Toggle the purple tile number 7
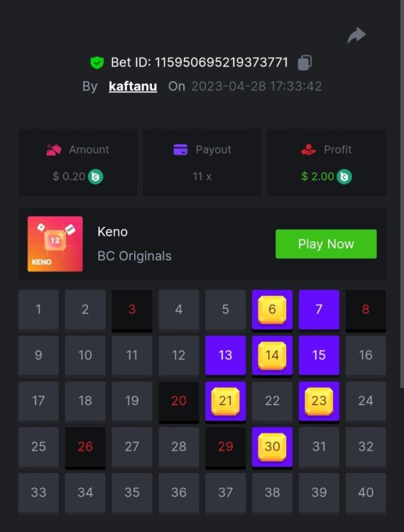The image size is (404, 532). click(x=319, y=309)
